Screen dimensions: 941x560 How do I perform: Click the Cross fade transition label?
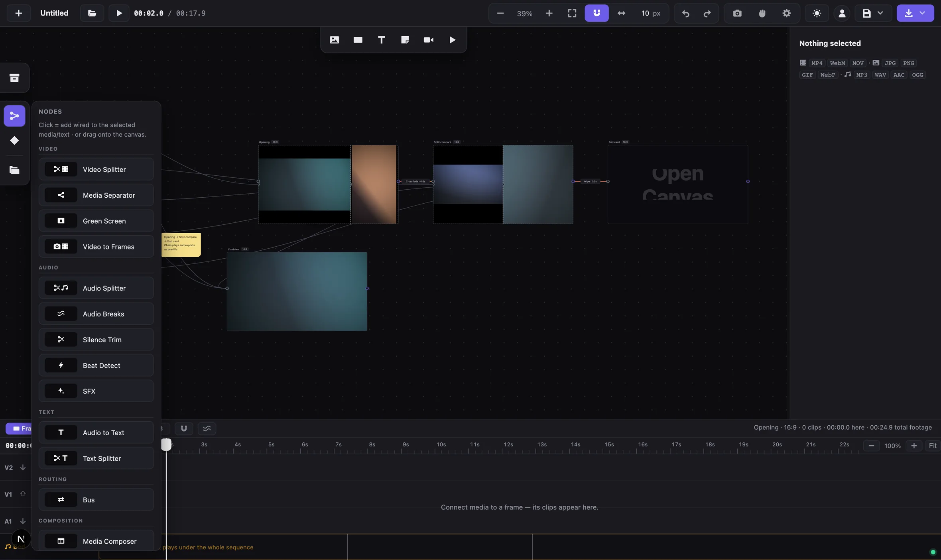click(x=415, y=181)
